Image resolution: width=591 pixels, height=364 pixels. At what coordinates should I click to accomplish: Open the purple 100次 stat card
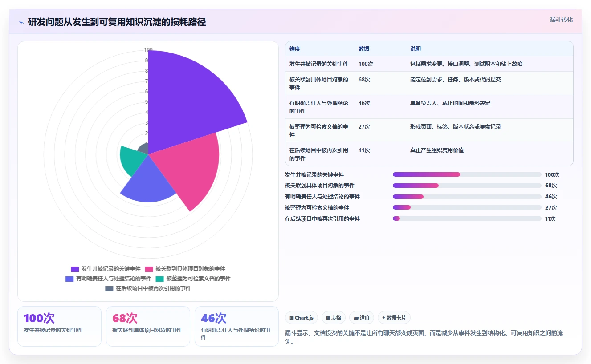coord(59,326)
